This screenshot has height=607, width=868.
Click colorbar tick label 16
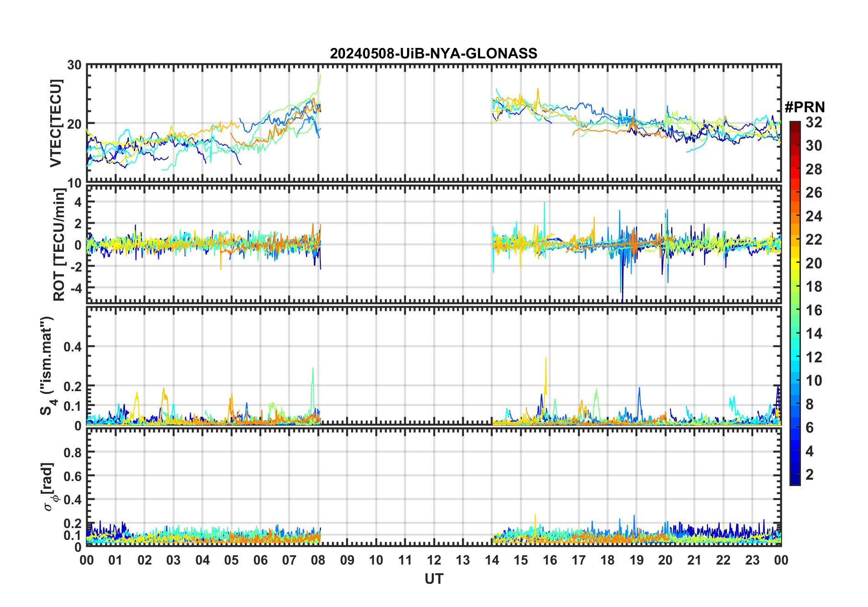coord(814,310)
